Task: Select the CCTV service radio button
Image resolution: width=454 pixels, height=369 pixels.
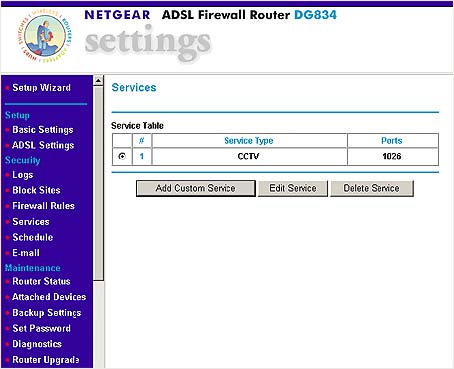Action: pyautogui.click(x=122, y=156)
